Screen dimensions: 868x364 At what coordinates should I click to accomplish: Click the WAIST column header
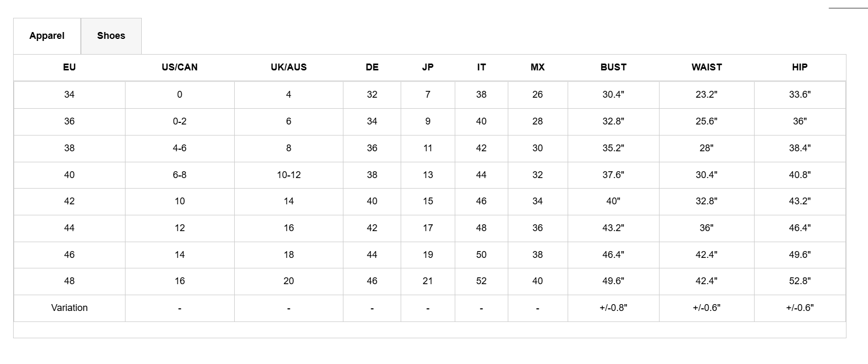(x=706, y=67)
